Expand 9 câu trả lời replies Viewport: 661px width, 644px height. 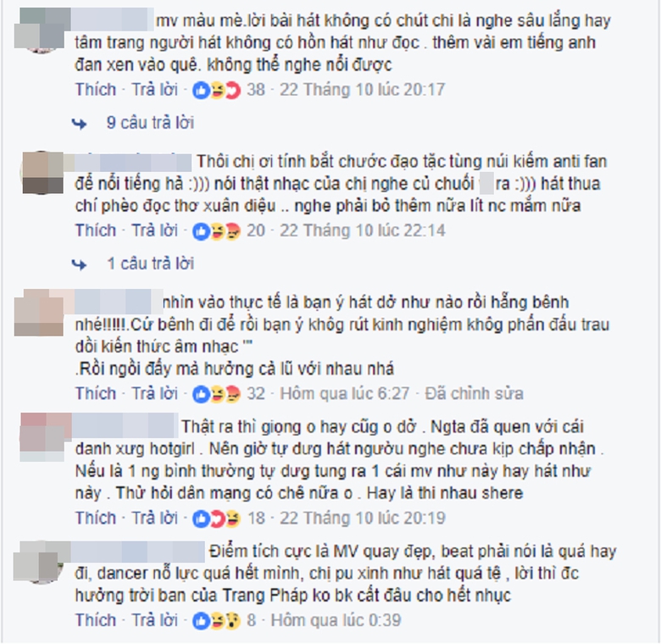[x=150, y=123]
